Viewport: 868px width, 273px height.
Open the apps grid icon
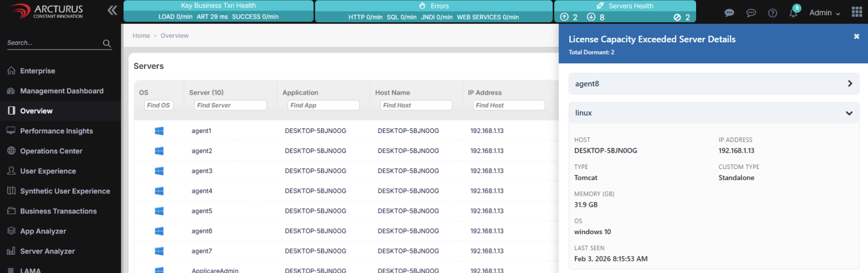856,12
